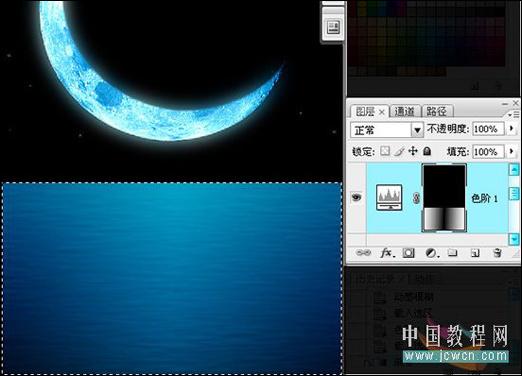Switch to the 路径 (Paths) tab
This screenshot has height=376, width=522.
pyautogui.click(x=437, y=111)
